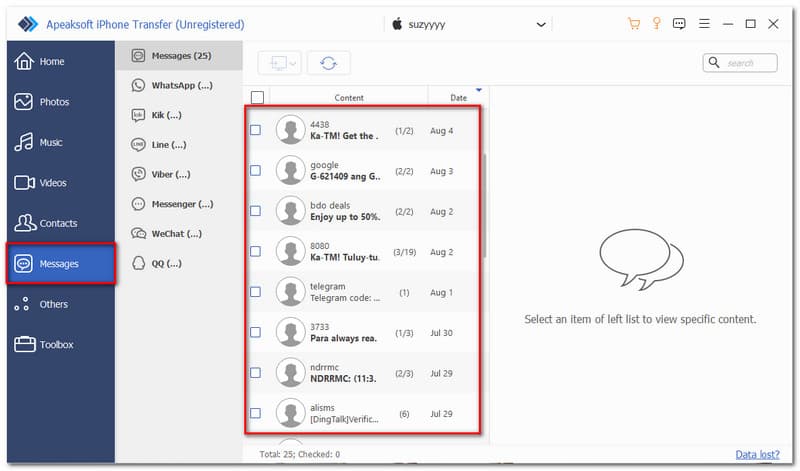
Task: Switch to the Videos section
Action: click(x=60, y=182)
